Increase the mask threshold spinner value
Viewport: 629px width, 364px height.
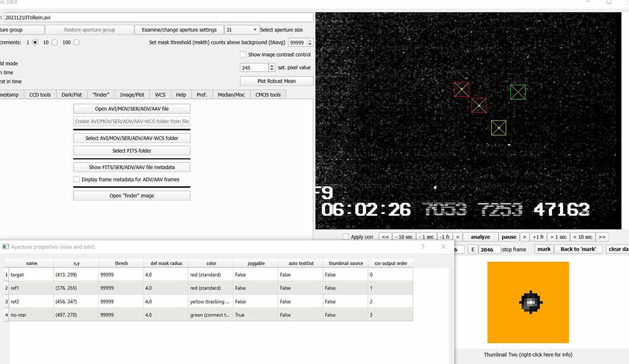click(310, 40)
